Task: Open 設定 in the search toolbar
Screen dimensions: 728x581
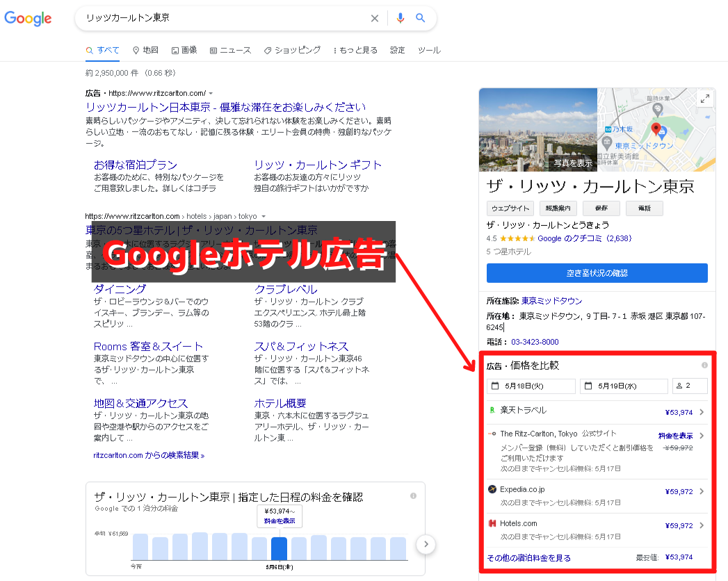Action: click(398, 50)
